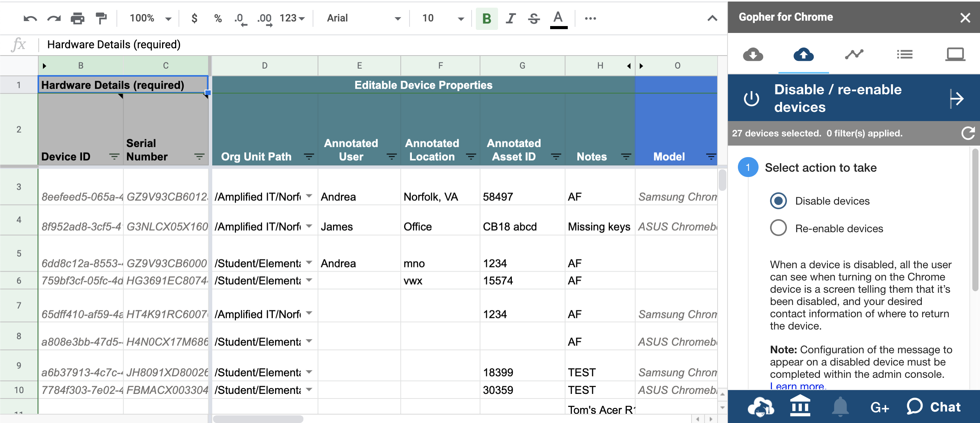The image size is (980, 423).
Task: Open the download cloud tab in Gopher
Action: pyautogui.click(x=753, y=54)
